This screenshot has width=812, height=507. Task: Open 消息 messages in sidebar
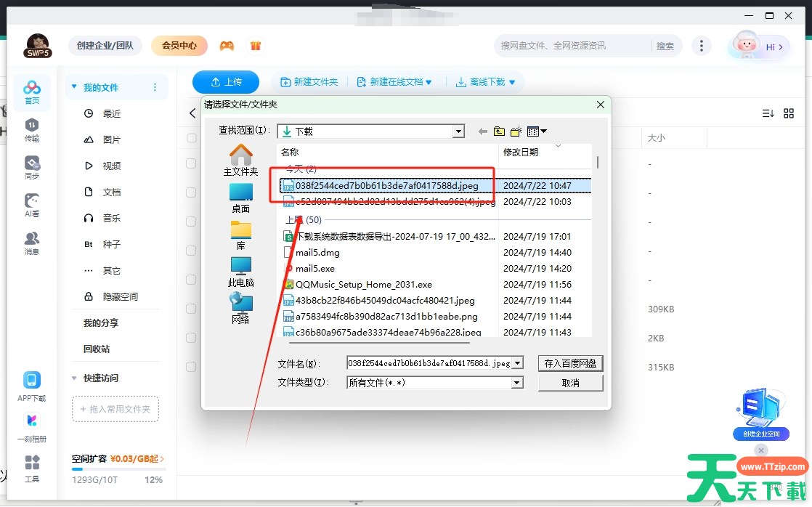32,243
